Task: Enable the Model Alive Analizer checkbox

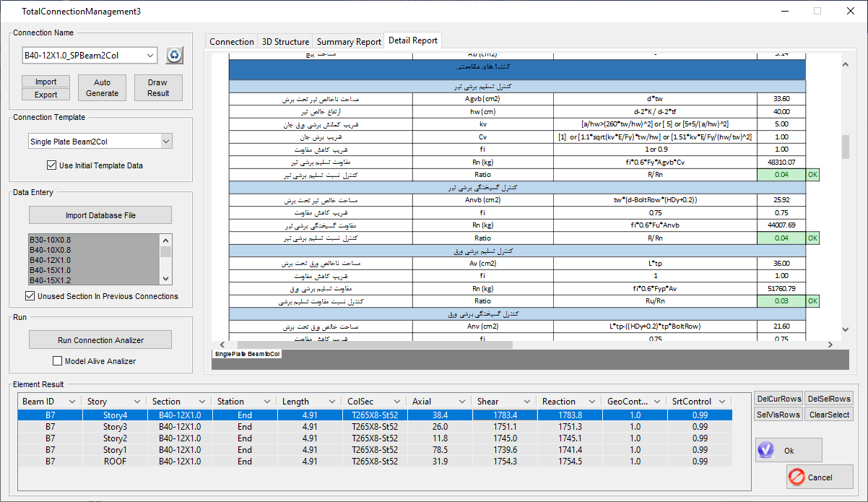Action: 58,361
